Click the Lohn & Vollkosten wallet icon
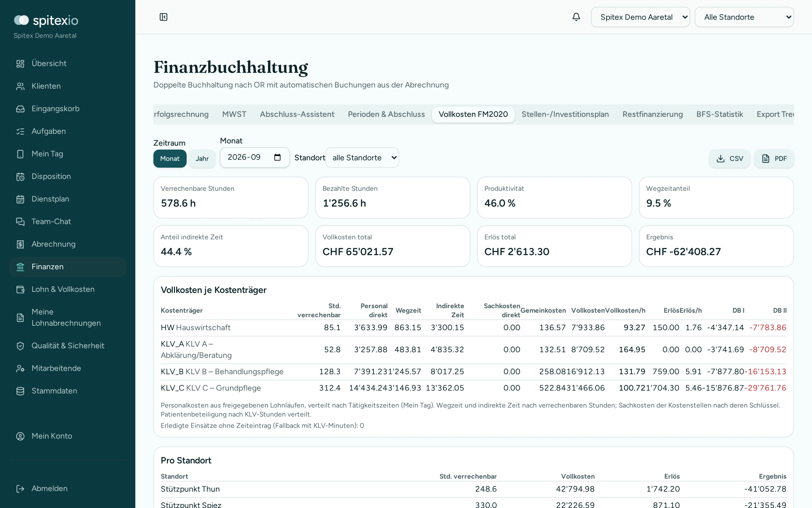This screenshot has height=508, width=812. click(x=20, y=289)
